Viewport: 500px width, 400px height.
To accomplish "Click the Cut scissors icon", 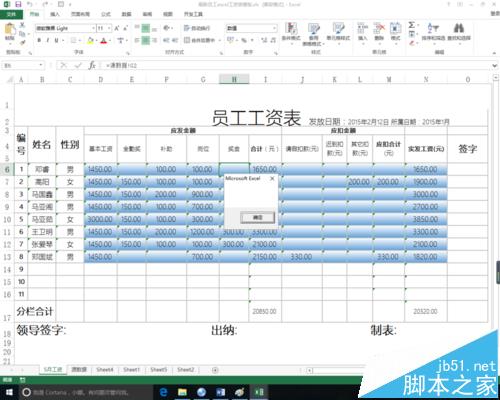I will click(22, 25).
